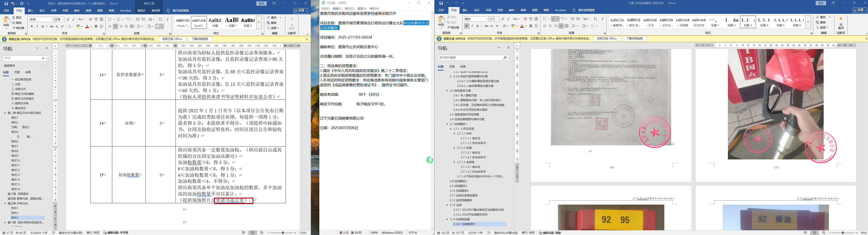Apply bold in the left Word window
This screenshot has width=868, height=235.
click(32, 26)
